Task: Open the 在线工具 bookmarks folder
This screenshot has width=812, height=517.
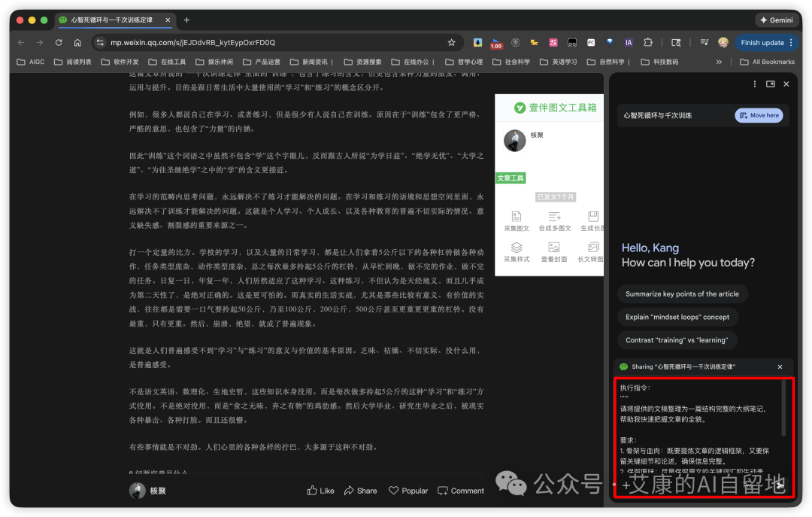Action: pos(167,62)
